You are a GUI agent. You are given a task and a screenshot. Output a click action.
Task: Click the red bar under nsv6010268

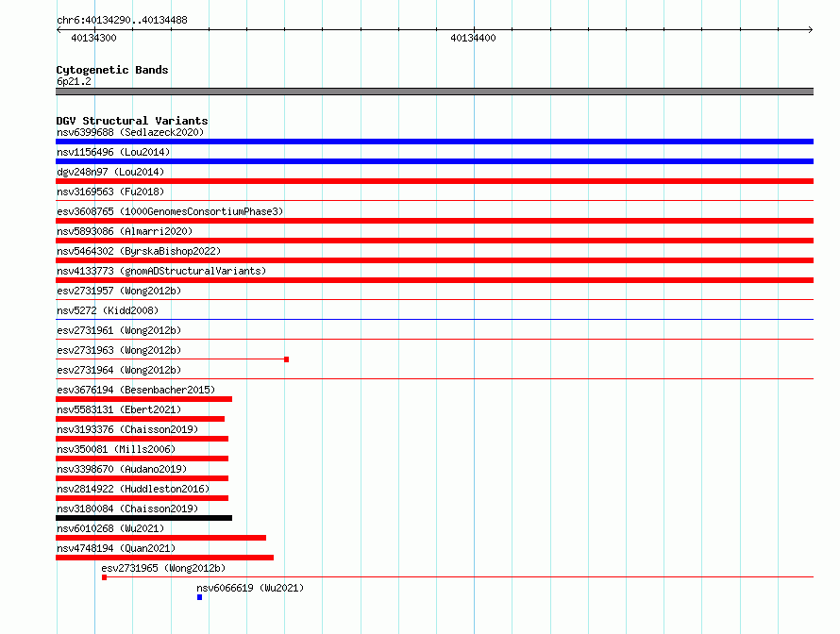click(160, 538)
